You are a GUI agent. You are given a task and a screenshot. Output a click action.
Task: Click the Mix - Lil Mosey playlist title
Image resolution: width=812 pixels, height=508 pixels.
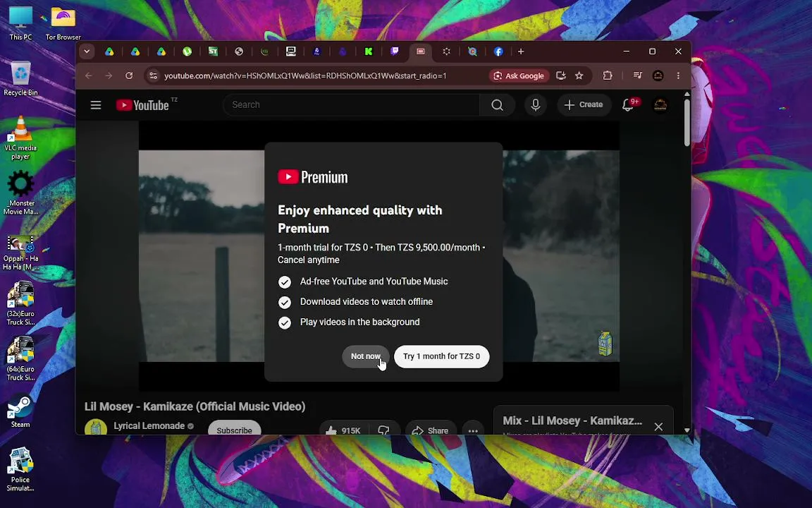572,421
